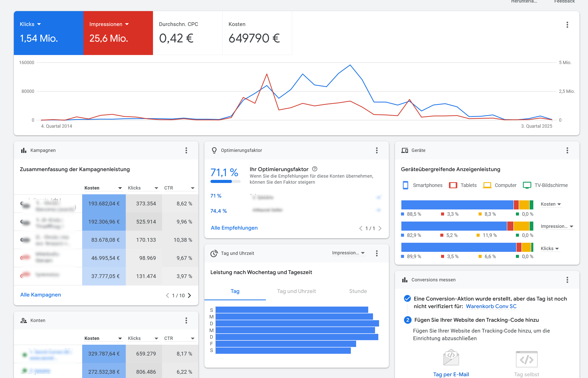588x378 pixels.
Task: Open the Impressionen metric dropdown
Action: point(109,24)
